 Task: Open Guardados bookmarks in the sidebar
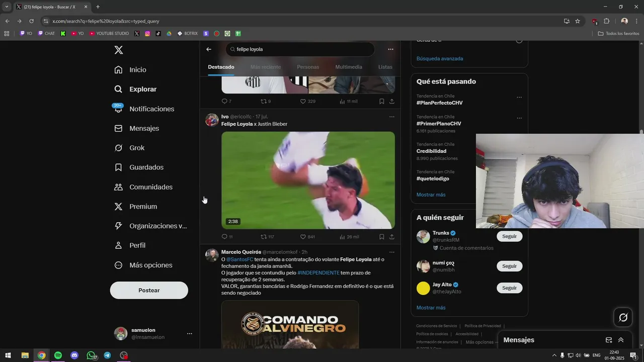click(138, 167)
